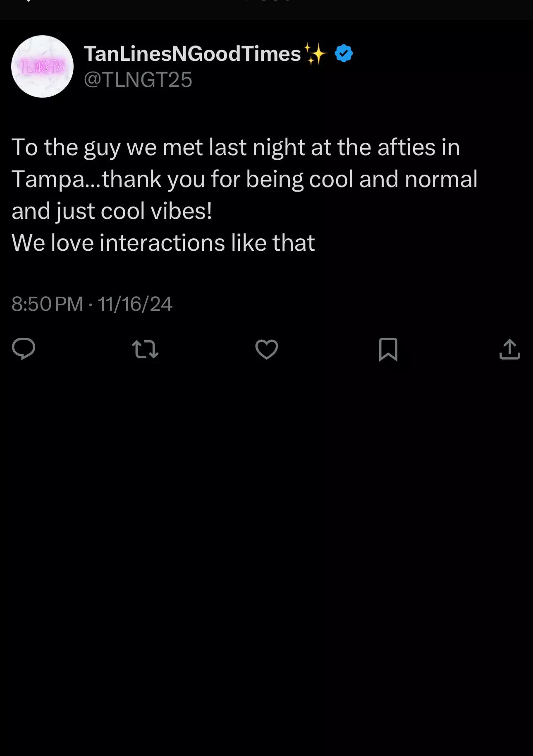The width and height of the screenshot is (533, 756).
Task: Tap the sparkles emoji beside the name
Action: (x=315, y=54)
